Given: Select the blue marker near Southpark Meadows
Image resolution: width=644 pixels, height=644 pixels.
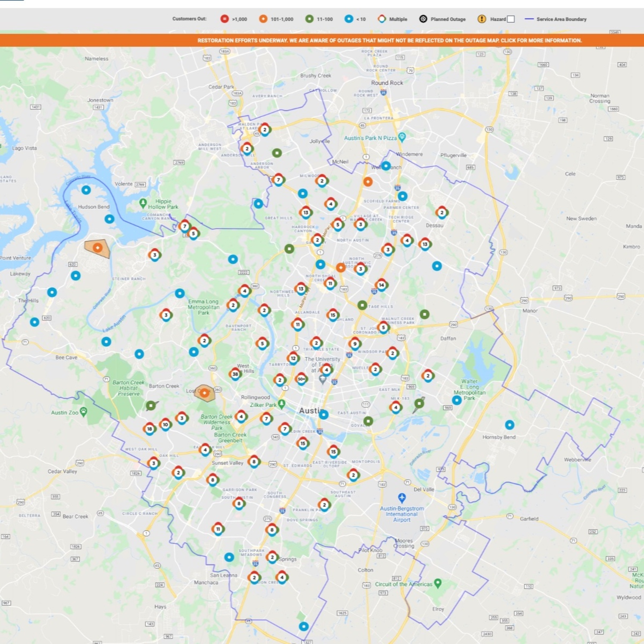Looking at the screenshot, I should pos(229,557).
